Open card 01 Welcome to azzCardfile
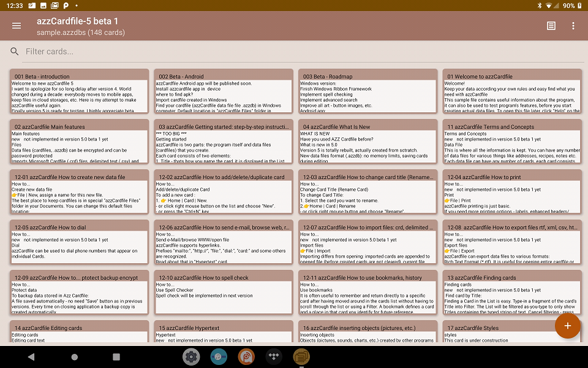 (x=512, y=91)
